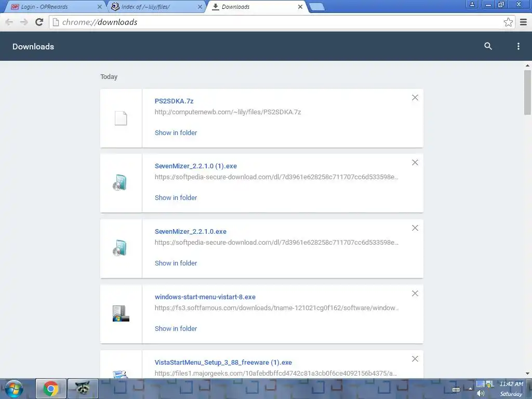This screenshot has height=399, width=532.
Task: Click the Chrome taskbar icon
Action: click(x=51, y=389)
